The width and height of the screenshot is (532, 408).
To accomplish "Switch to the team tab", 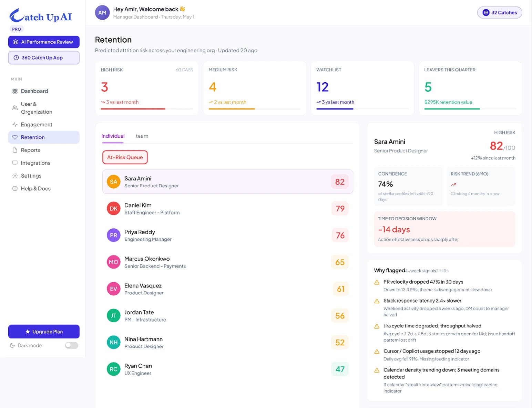I will 142,136.
